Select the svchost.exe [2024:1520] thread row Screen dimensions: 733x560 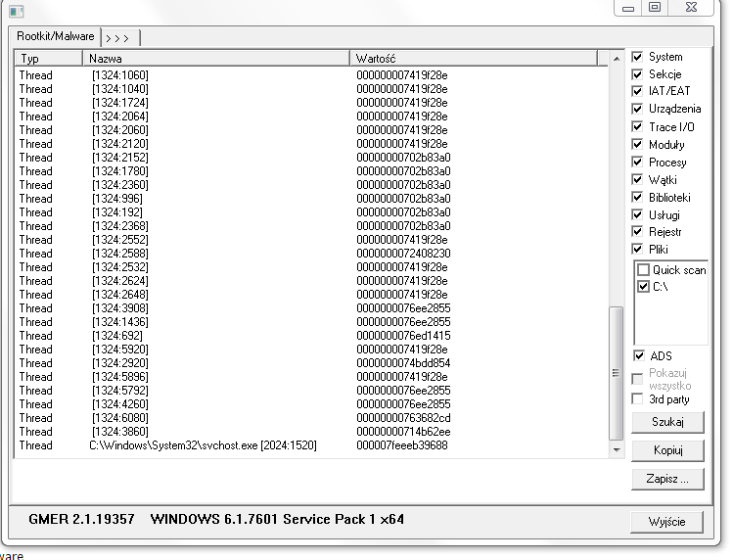coord(203,445)
